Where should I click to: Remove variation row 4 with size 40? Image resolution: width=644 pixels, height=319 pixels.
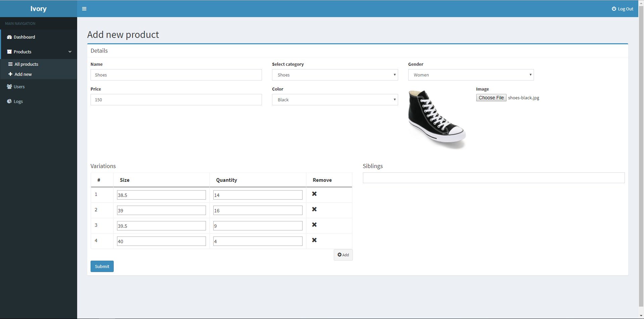point(314,240)
